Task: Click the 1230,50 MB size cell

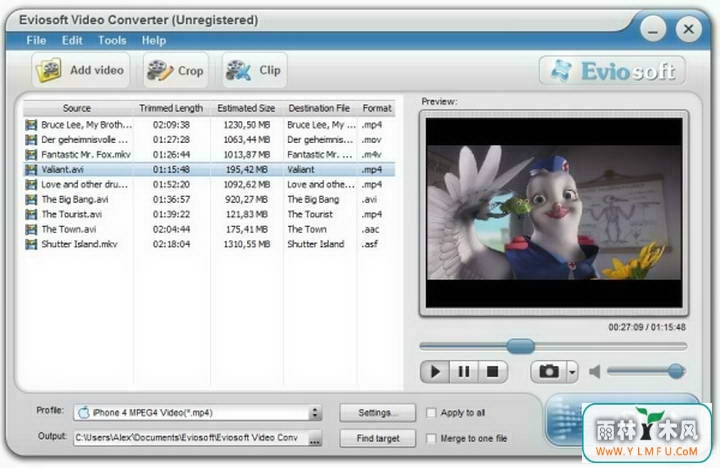Action: (x=247, y=125)
